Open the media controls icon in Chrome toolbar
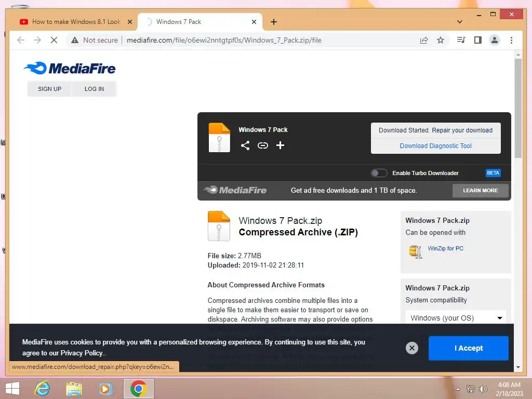Image resolution: width=532 pixels, height=399 pixels. (461, 40)
